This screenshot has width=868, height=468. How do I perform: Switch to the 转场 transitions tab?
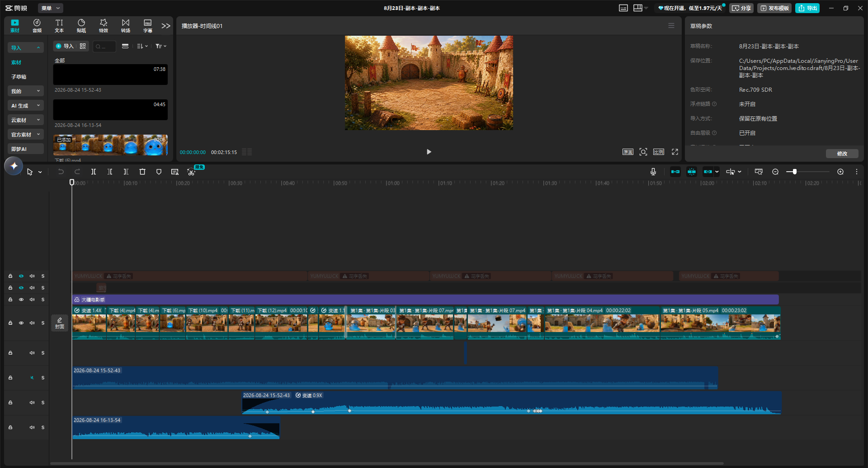pyautogui.click(x=126, y=26)
